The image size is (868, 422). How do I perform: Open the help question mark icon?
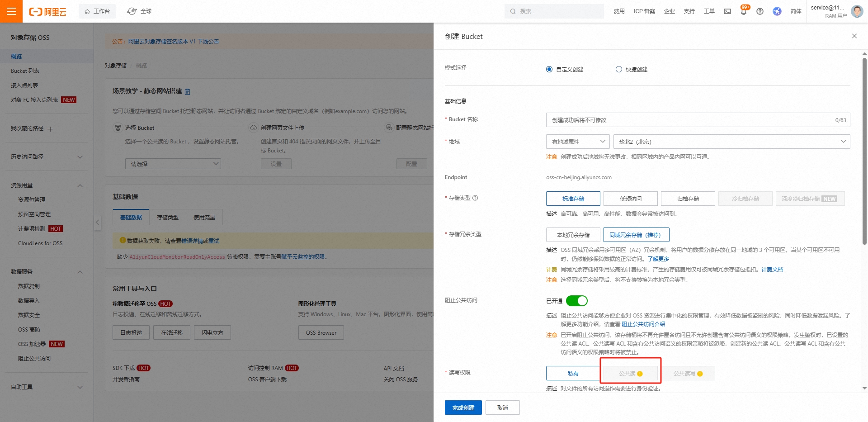point(760,11)
